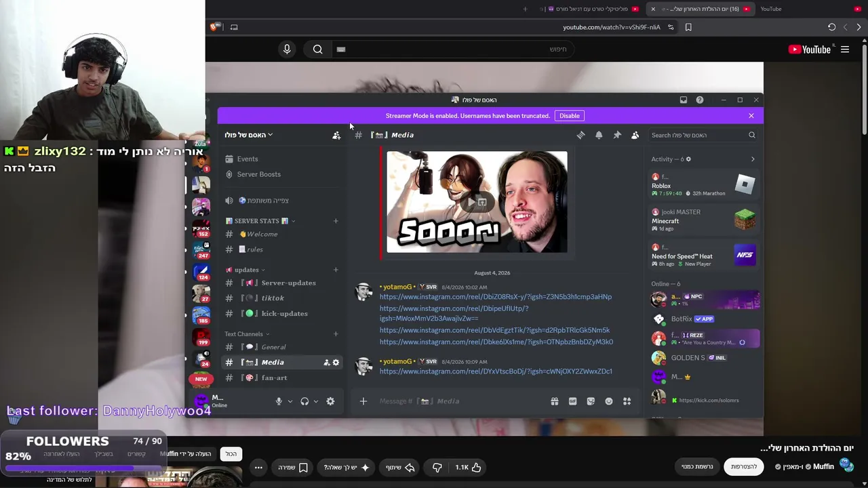Open the server name dropdown menu
The height and width of the screenshot is (488, 868).
point(249,135)
